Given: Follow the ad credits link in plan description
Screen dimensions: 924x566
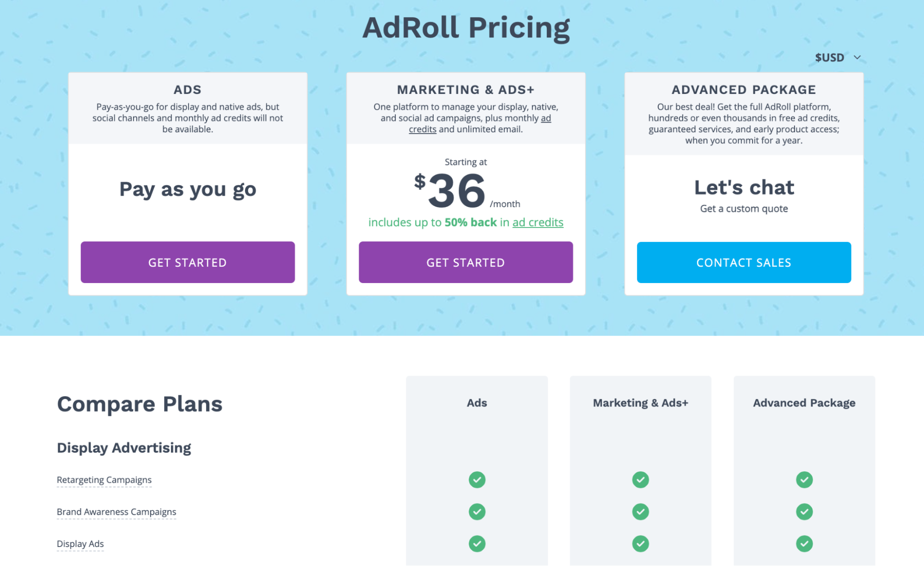Looking at the screenshot, I should pyautogui.click(x=546, y=118).
